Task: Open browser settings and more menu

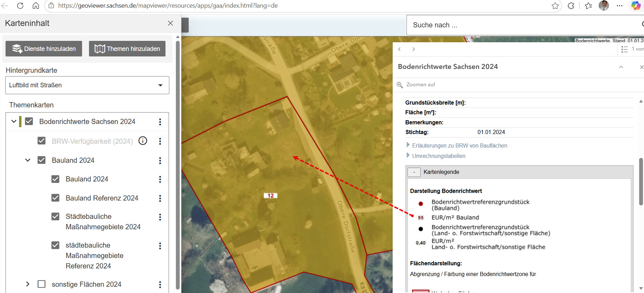Action: click(620, 6)
